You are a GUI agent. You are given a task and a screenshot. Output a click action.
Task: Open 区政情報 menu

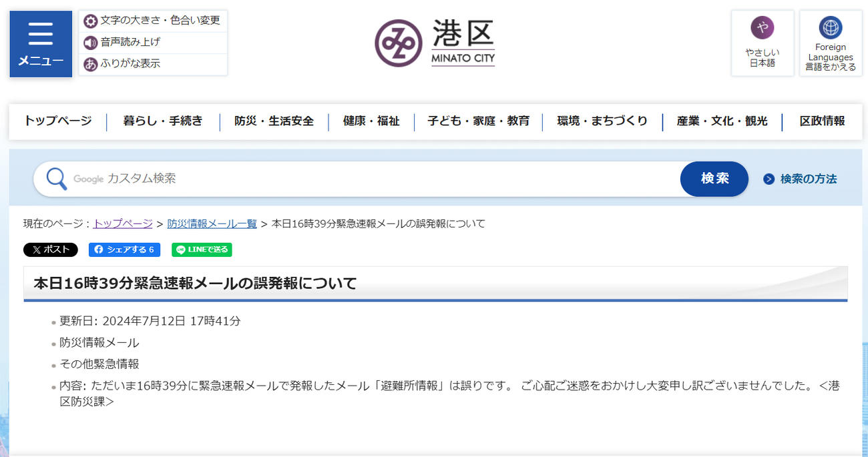(822, 121)
